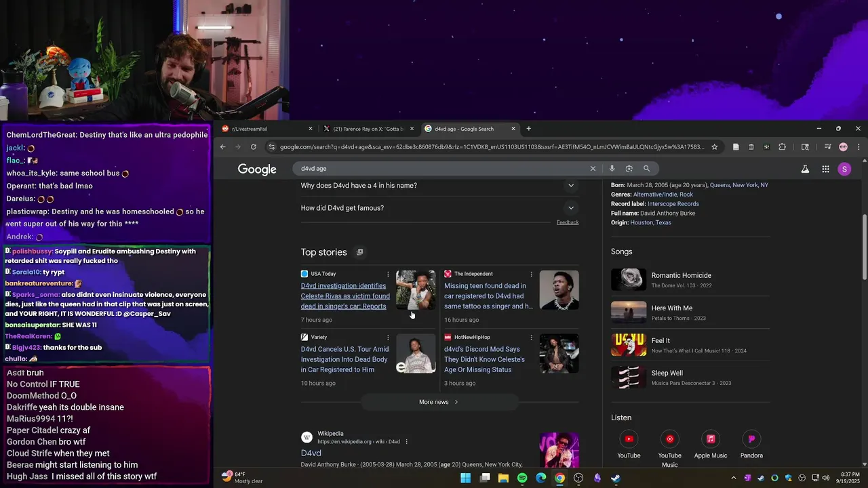Search by image with Google Lens icon

[629, 169]
